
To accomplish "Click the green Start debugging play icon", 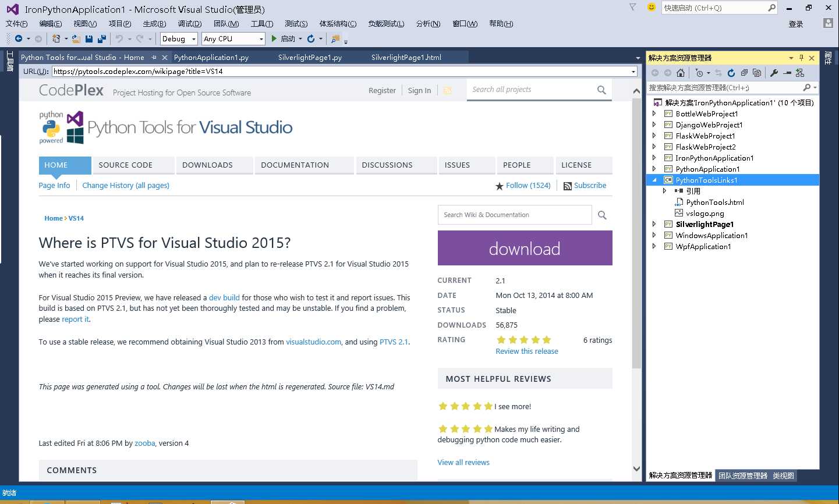I will pyautogui.click(x=274, y=38).
